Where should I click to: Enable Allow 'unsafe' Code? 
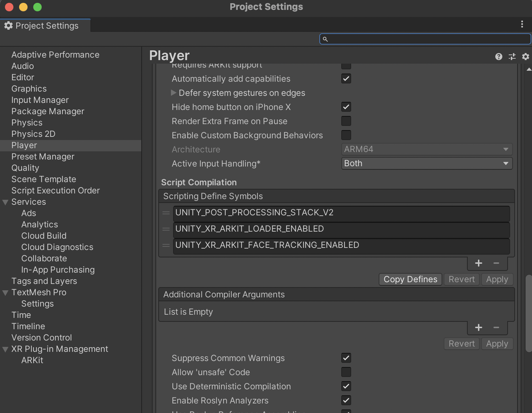click(346, 372)
